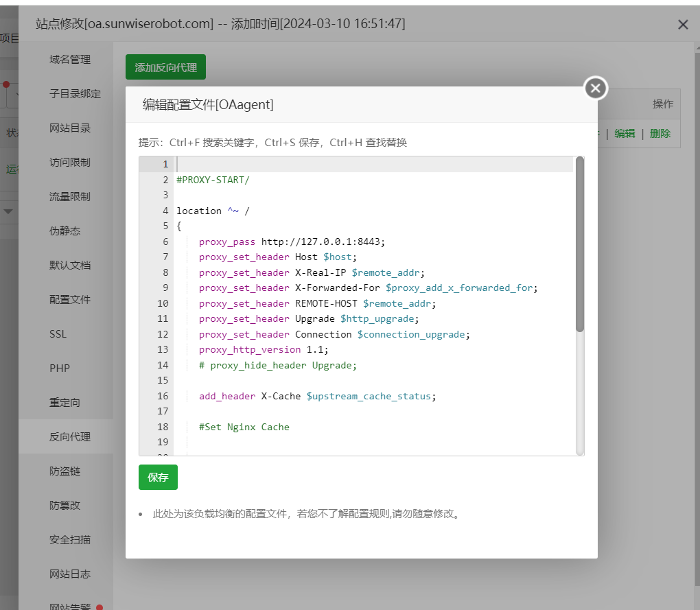
Task: Click the 编辑 link in the 操作 column
Action: click(x=625, y=134)
